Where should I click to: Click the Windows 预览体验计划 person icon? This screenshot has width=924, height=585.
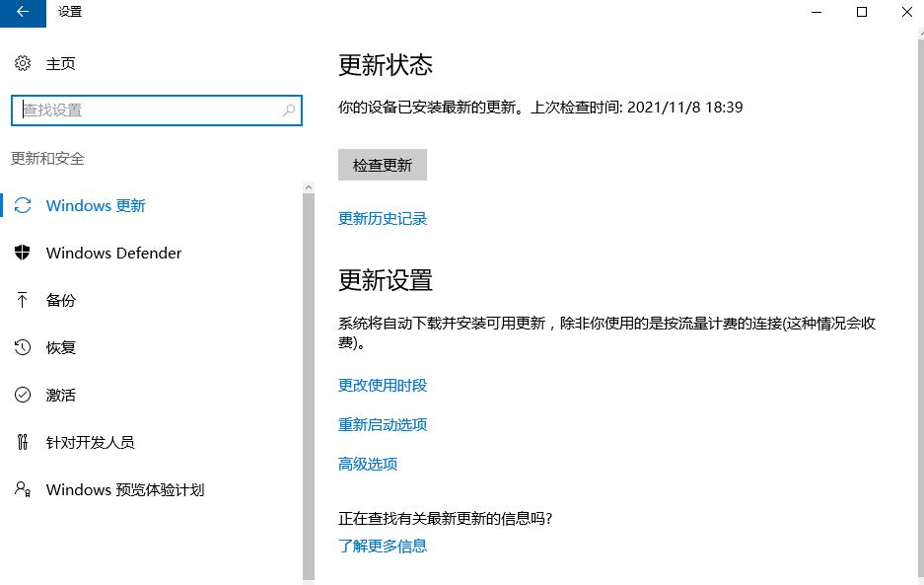(23, 489)
